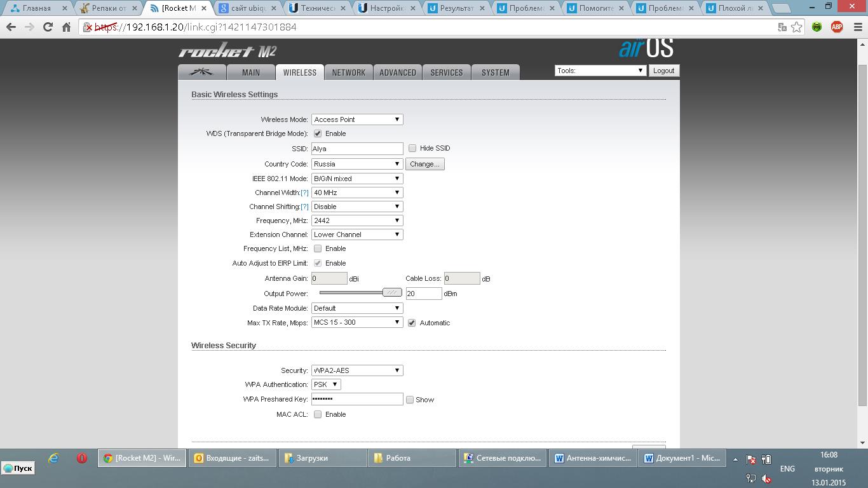Open the Adblock Plus extension icon
This screenshot has width=868, height=488.
coord(837,27)
